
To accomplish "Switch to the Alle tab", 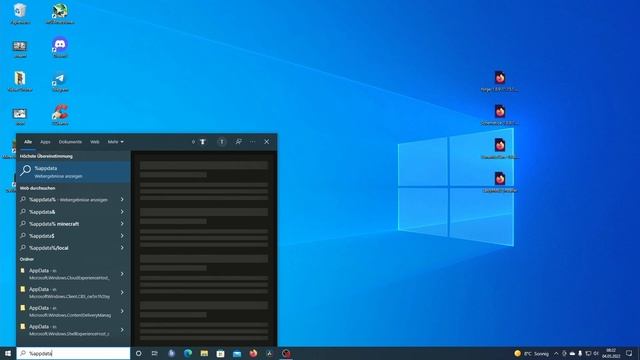I will (x=28, y=142).
